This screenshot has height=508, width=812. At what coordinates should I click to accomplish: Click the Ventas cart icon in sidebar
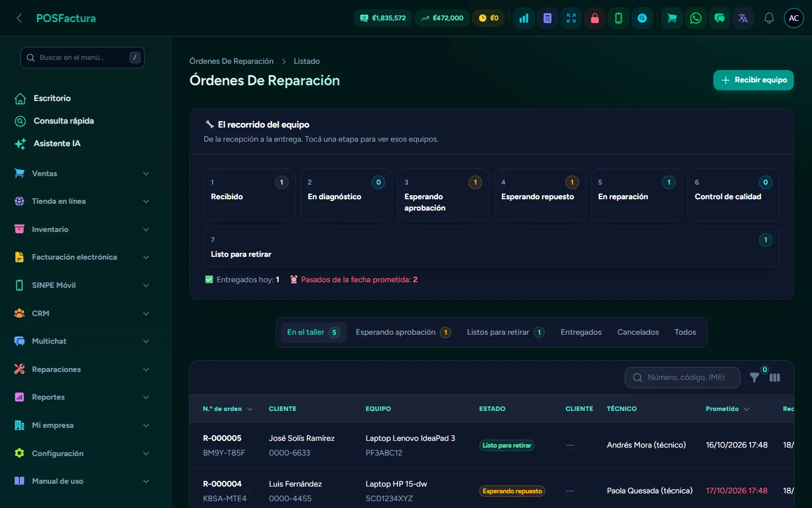coord(19,173)
